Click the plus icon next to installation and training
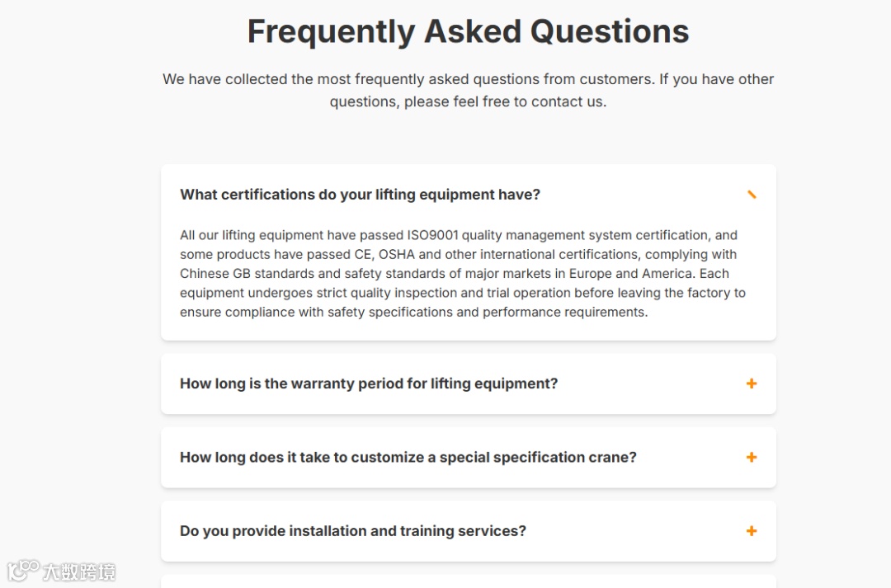891x588 pixels. tap(751, 531)
